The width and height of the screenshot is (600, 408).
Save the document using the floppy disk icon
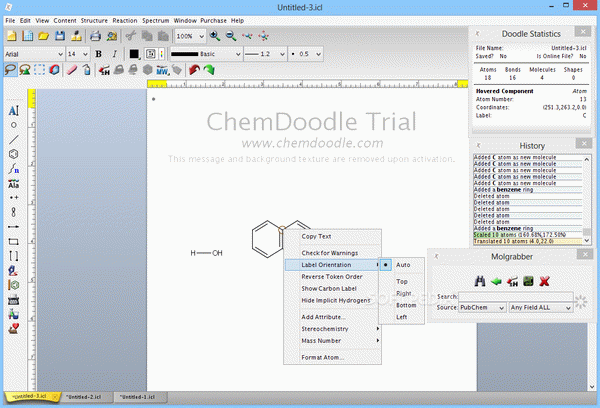60,36
